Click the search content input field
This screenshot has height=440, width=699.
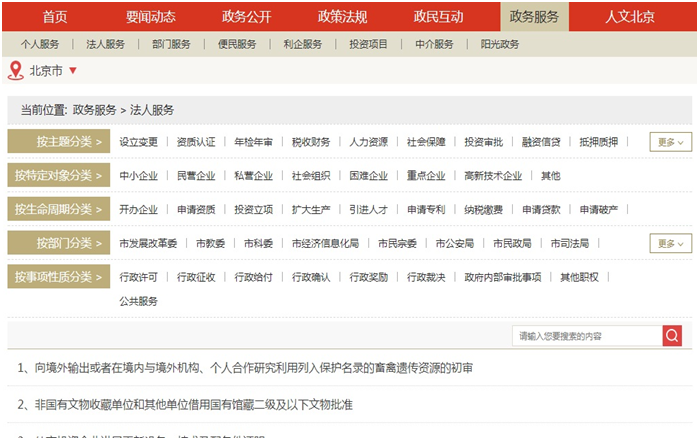click(x=586, y=336)
